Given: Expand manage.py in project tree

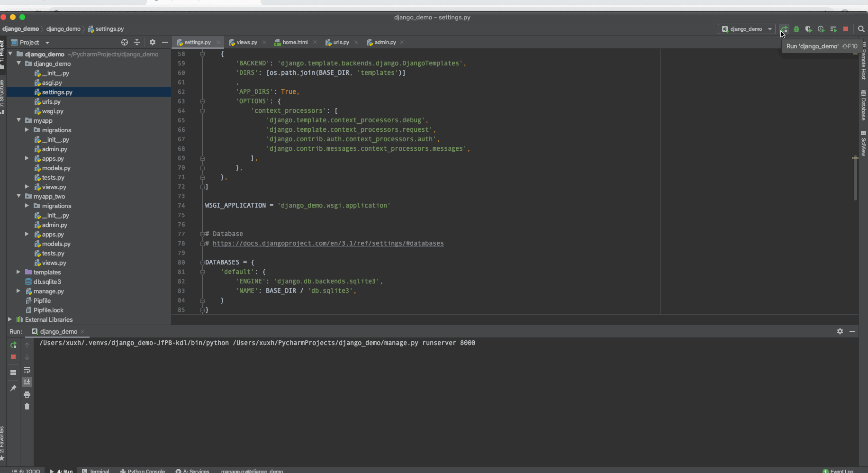Looking at the screenshot, I should coord(18,291).
